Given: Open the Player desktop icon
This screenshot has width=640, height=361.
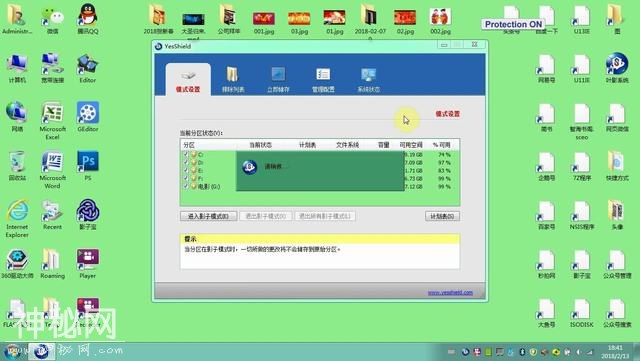Looking at the screenshot, I should 87,264.
